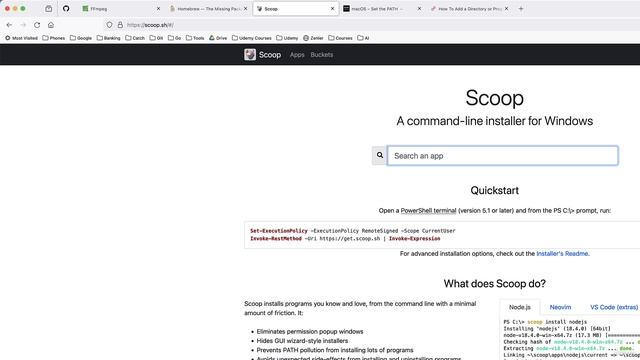This screenshot has height=360, width=640.
Task: Open the Apps page in navbar
Action: point(297,55)
